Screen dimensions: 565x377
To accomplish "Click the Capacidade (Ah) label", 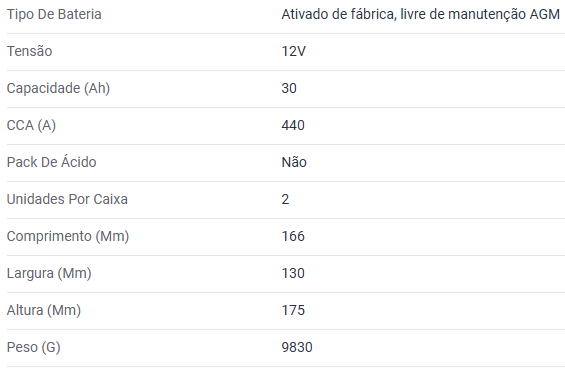I will click(58, 88).
